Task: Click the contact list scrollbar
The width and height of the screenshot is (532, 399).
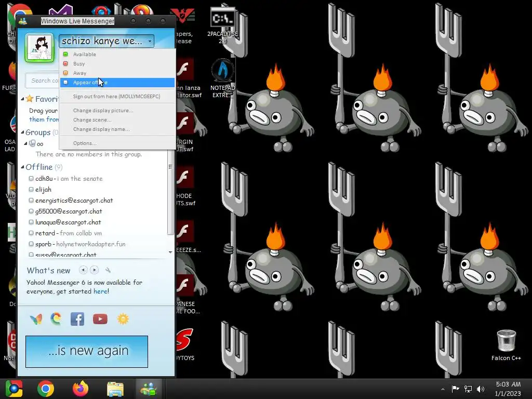Action: click(x=170, y=193)
